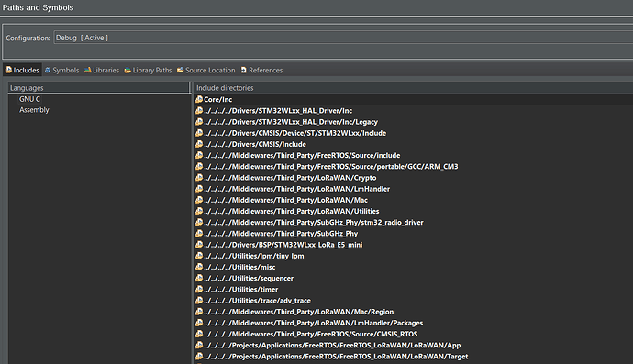This screenshot has height=364, width=633.
Task: Select FreeRTOS_LoRaWAN/LoRaWAN/App path text
Action: pos(332,346)
